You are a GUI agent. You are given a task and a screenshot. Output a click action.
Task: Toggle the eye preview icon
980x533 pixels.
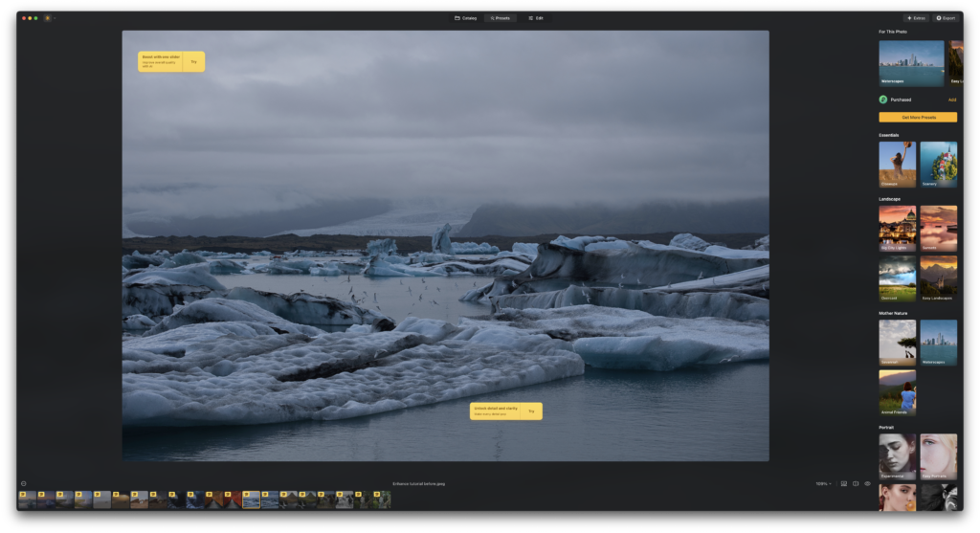point(867,483)
